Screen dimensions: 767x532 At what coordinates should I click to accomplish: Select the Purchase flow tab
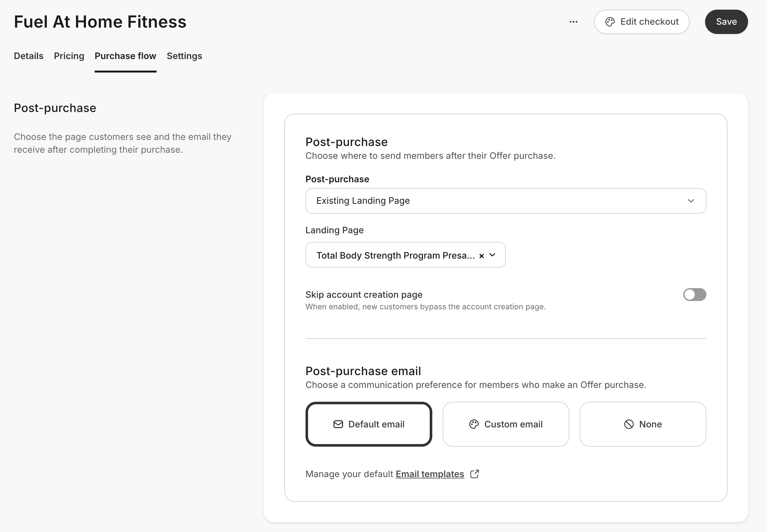pos(125,56)
